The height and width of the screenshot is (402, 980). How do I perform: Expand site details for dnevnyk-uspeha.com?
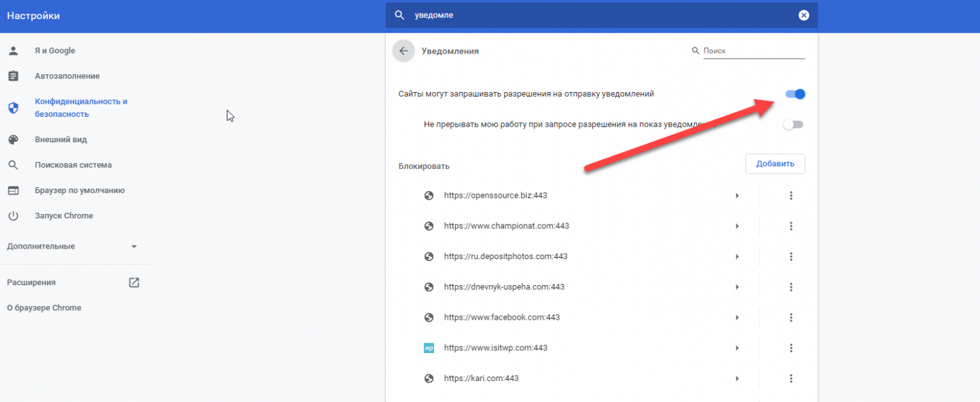pos(737,287)
